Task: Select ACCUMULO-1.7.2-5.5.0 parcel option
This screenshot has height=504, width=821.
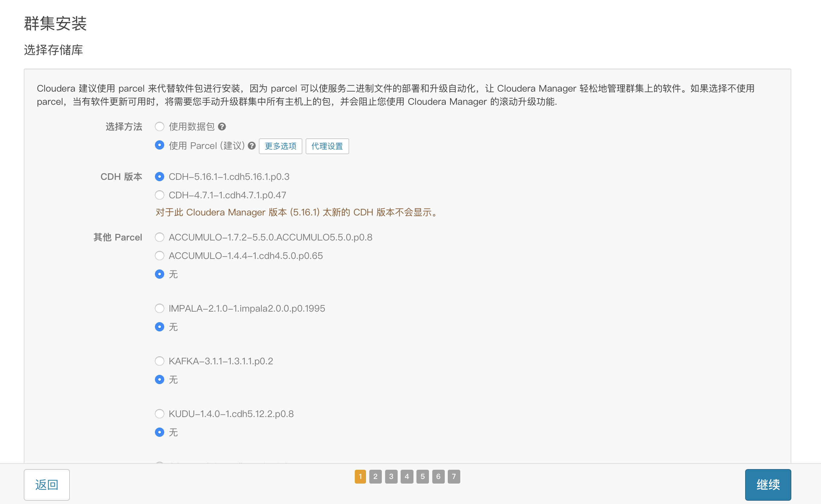Action: [x=160, y=237]
